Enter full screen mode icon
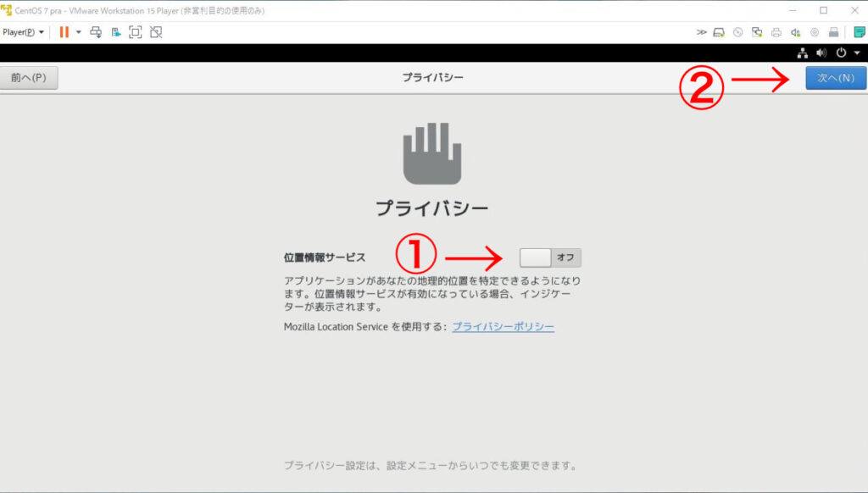868x493 pixels. [x=135, y=32]
